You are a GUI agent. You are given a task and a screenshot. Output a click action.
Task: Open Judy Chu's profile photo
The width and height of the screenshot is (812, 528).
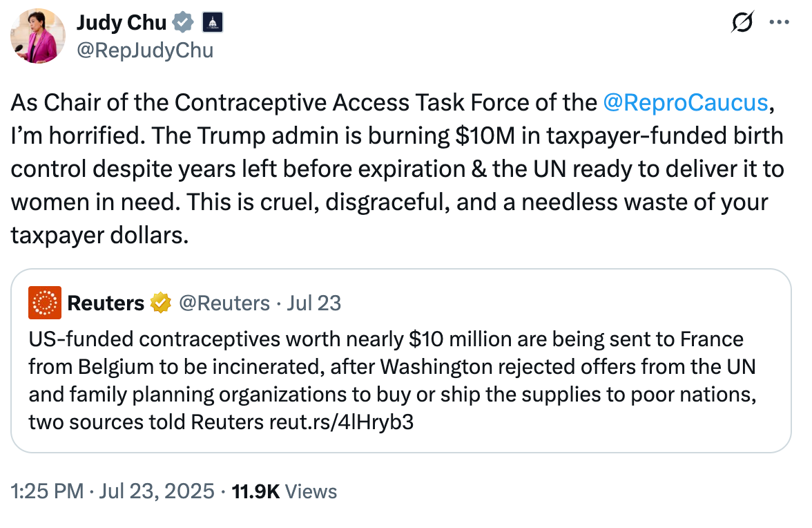pyautogui.click(x=39, y=36)
